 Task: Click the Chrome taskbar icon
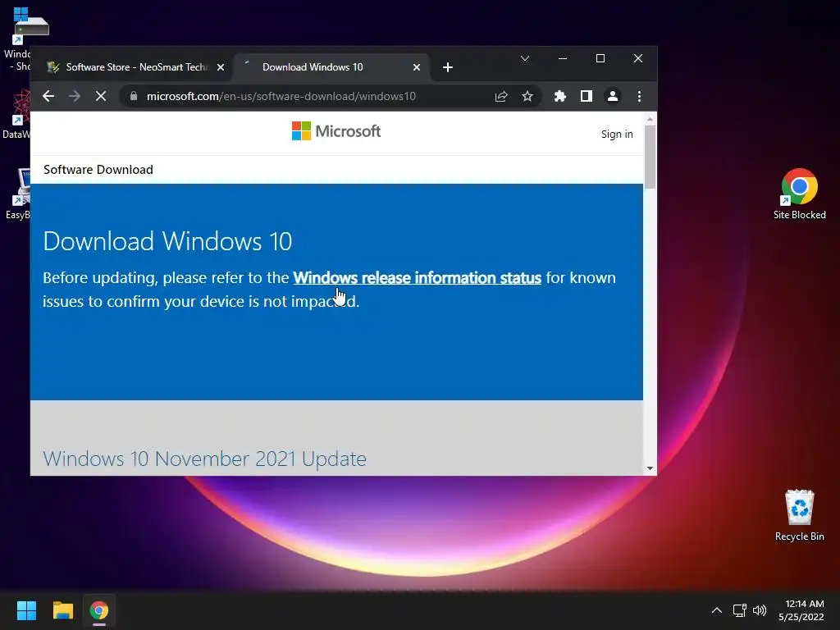tap(99, 610)
